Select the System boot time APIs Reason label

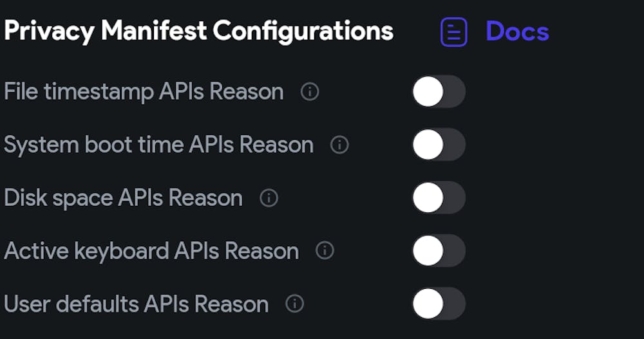point(158,145)
